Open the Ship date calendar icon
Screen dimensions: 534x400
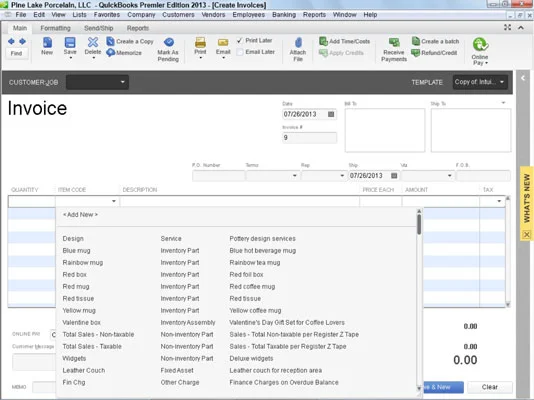click(x=394, y=176)
